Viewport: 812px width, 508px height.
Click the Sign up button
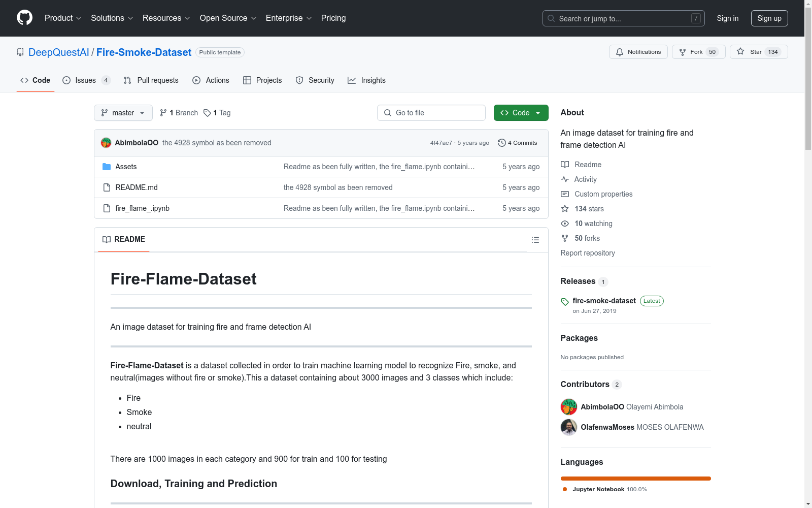(x=769, y=18)
